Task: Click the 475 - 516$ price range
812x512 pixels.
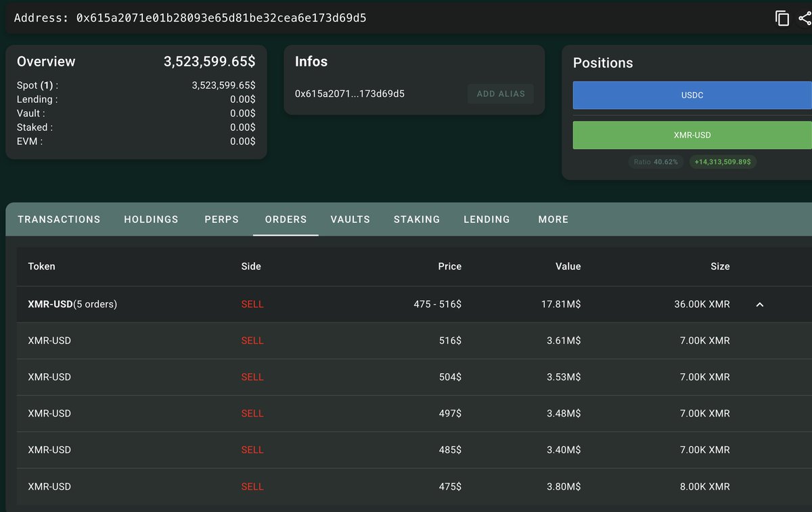Action: pyautogui.click(x=438, y=305)
